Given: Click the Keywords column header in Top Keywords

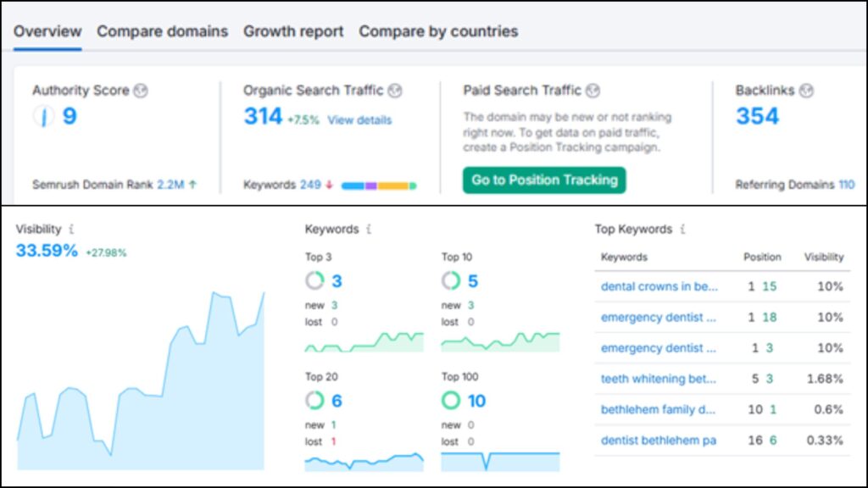Looking at the screenshot, I should 624,258.
